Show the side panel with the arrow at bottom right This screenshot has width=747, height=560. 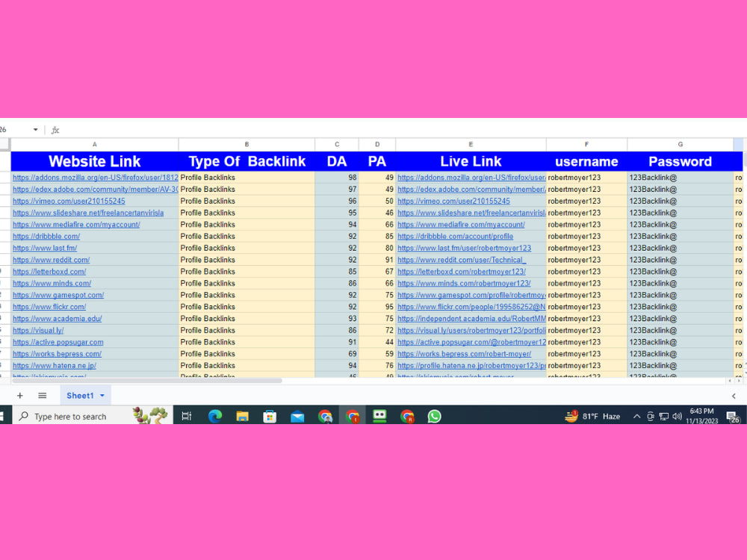[734, 396]
